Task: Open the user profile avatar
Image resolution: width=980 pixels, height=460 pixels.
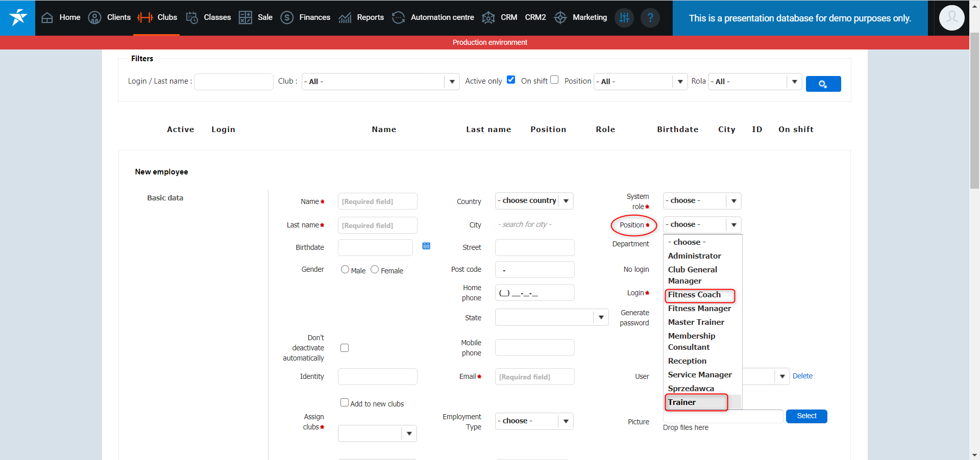Action: [x=951, y=18]
